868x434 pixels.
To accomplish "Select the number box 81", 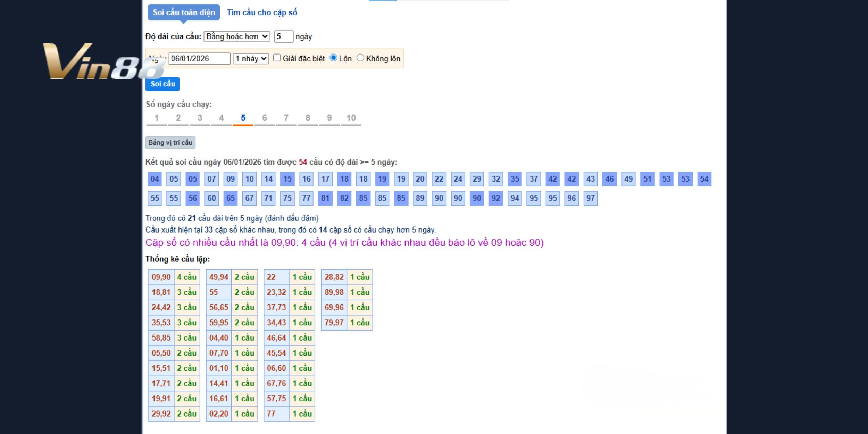I will tap(325, 198).
